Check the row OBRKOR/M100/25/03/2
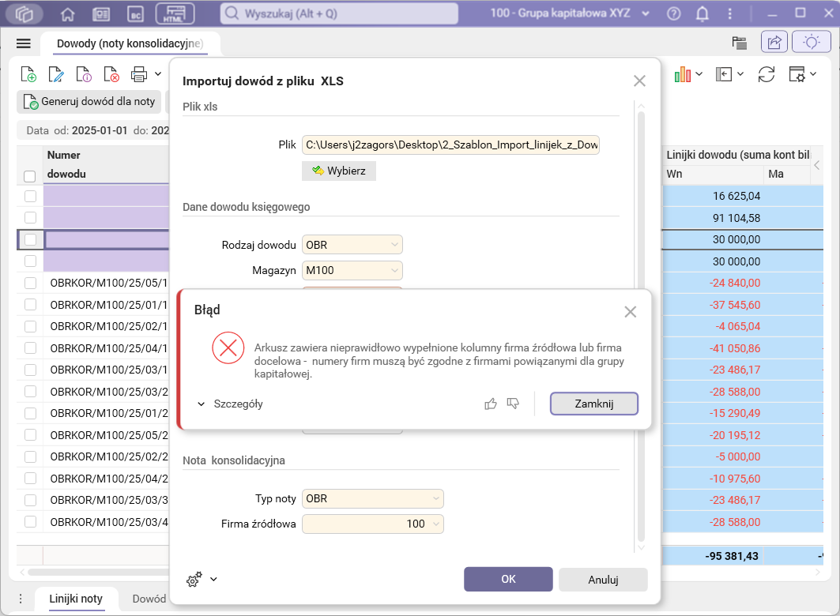Viewport: 840px width, 616px height. [x=31, y=392]
